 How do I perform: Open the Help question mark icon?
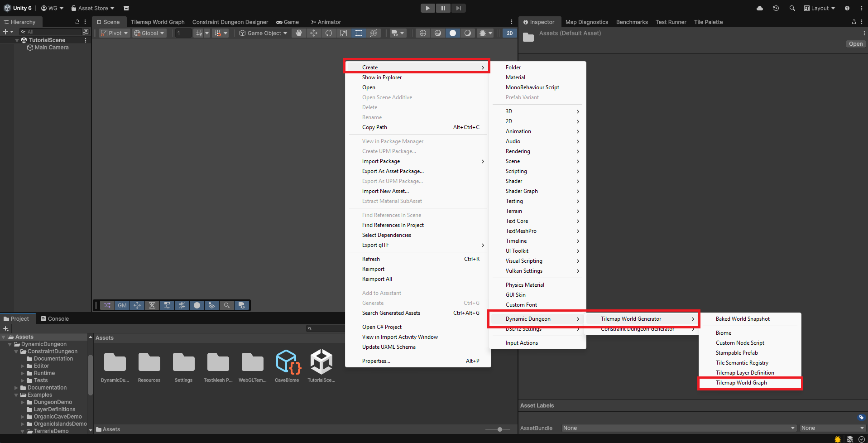pos(847,8)
